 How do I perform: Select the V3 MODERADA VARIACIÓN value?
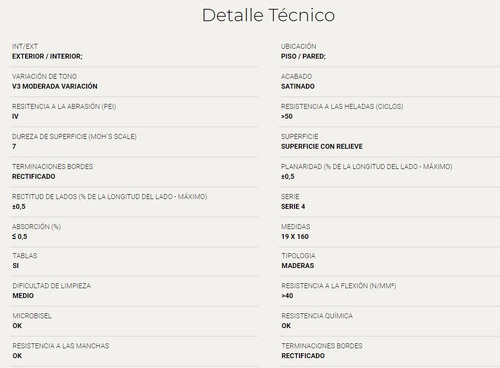pos(55,86)
